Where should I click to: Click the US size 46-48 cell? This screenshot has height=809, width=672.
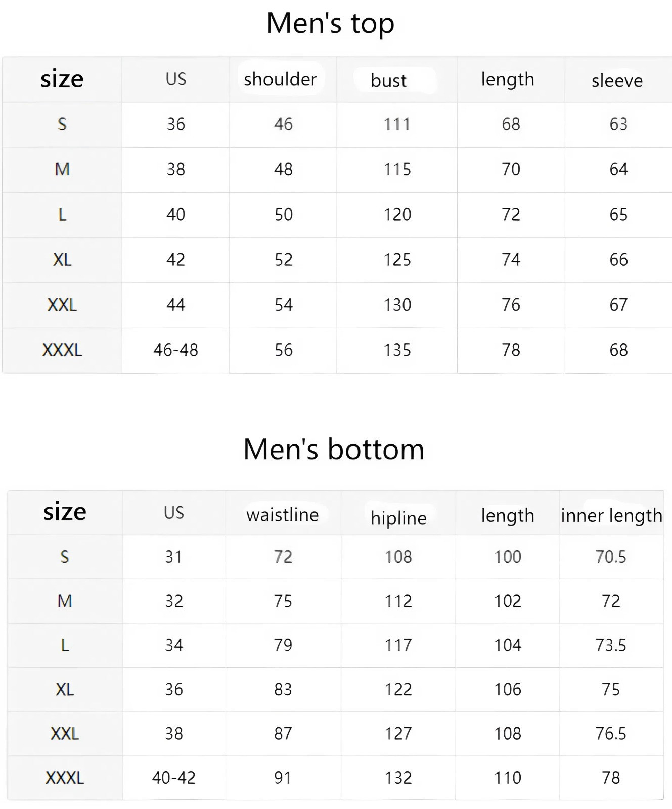coord(175,350)
